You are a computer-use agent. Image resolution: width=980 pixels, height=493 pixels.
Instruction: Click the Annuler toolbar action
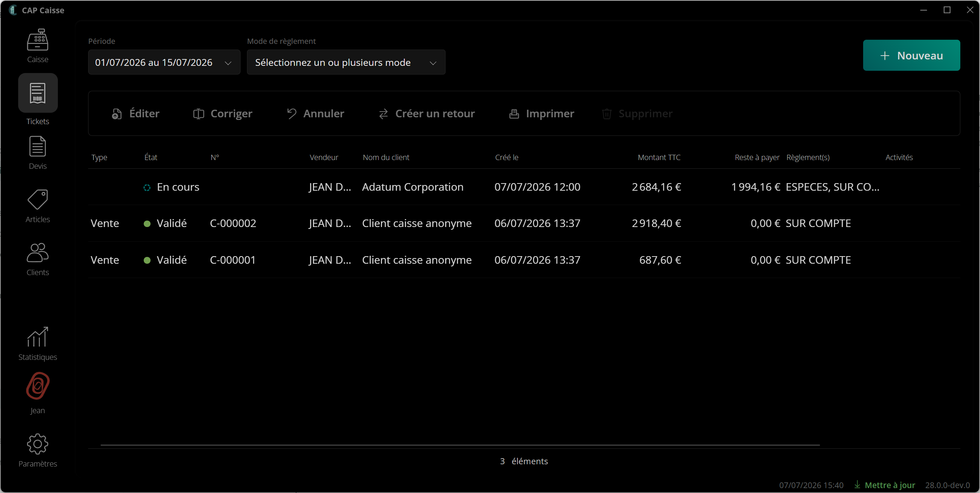pos(315,114)
